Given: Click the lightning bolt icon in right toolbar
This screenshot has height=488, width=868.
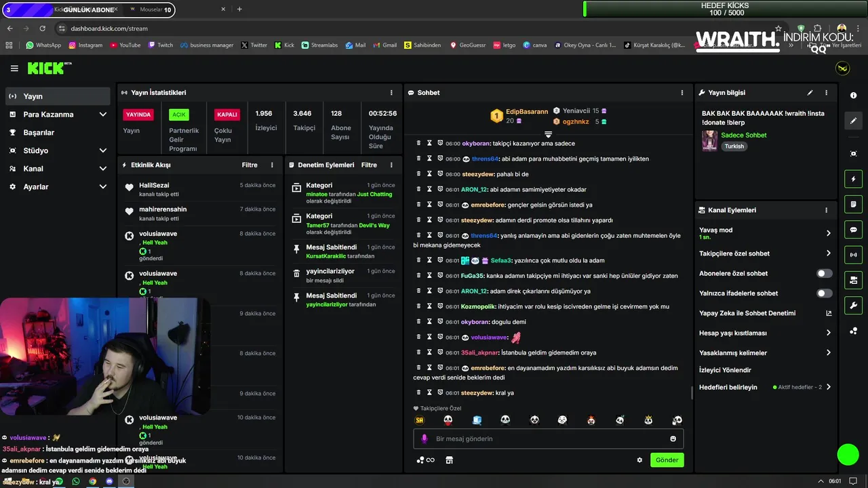Looking at the screenshot, I should pos(853,179).
